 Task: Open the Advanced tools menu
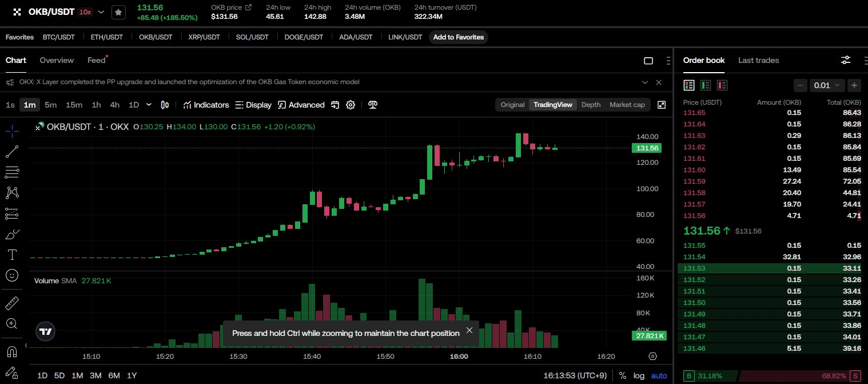[301, 105]
